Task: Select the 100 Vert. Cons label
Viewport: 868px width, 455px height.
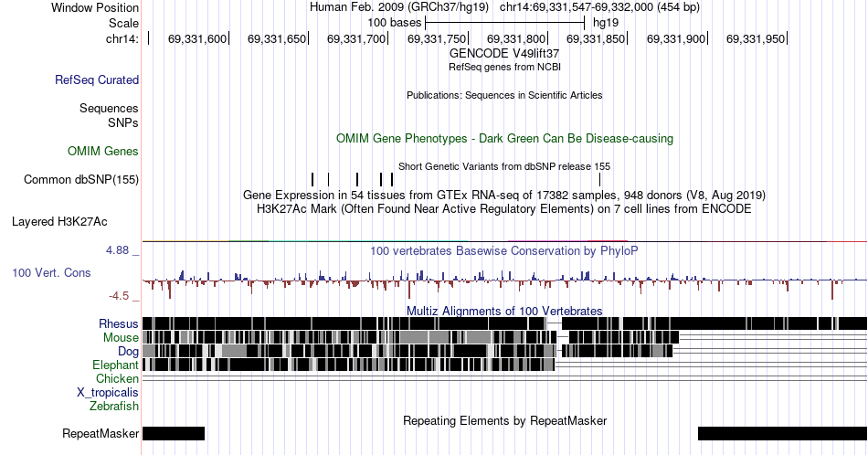Action: (51, 272)
